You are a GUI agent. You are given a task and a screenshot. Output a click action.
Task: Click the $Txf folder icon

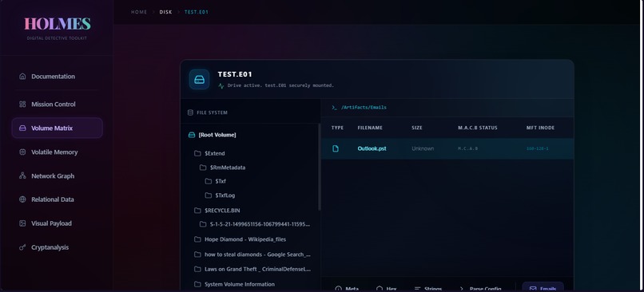[x=209, y=181]
